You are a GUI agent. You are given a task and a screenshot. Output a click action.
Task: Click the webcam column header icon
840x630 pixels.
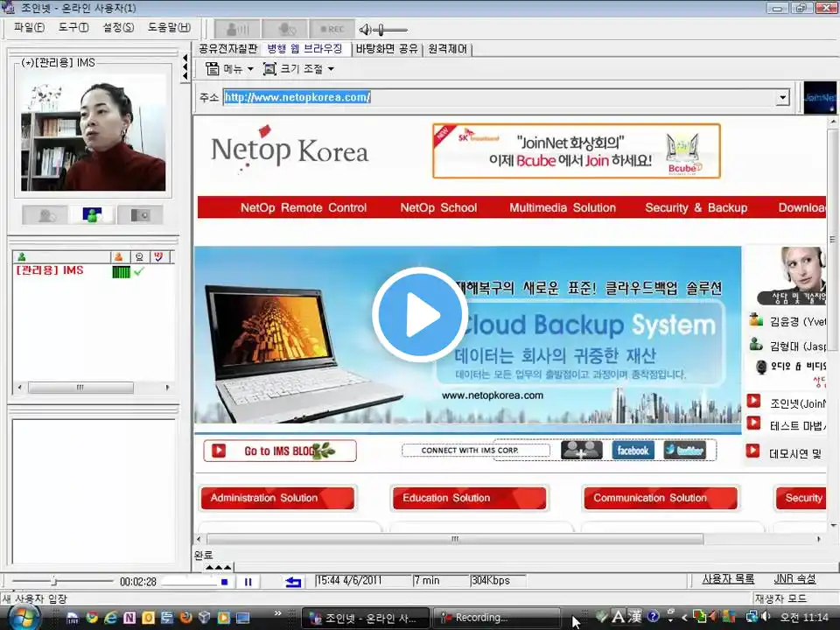pos(139,257)
